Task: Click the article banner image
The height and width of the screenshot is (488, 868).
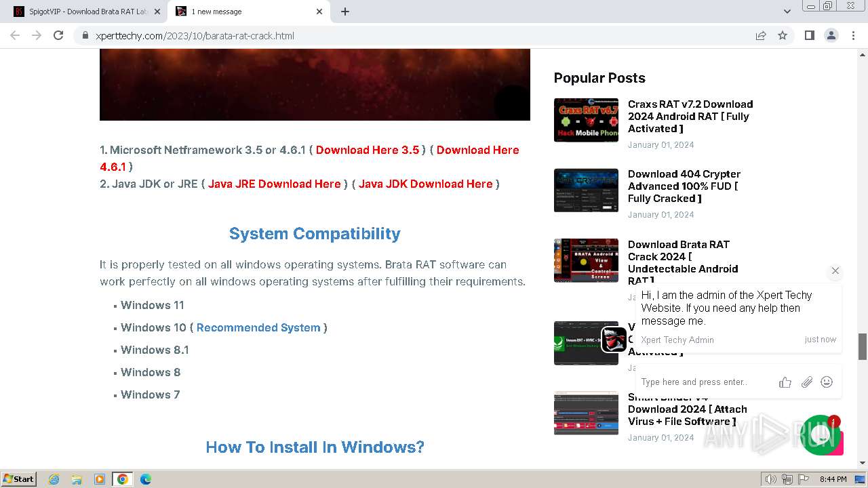Action: pos(315,85)
